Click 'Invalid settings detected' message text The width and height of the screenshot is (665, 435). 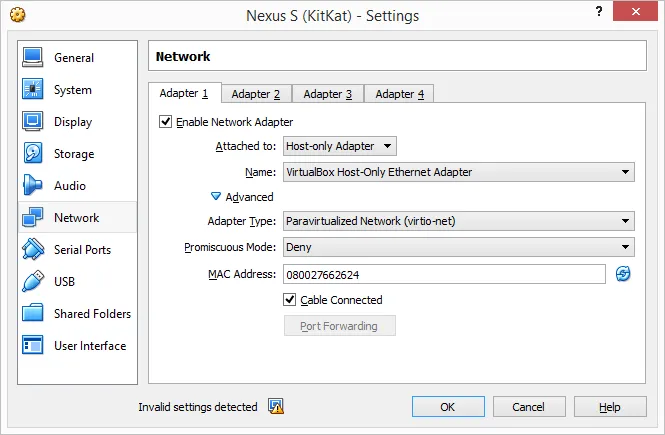coord(198,407)
